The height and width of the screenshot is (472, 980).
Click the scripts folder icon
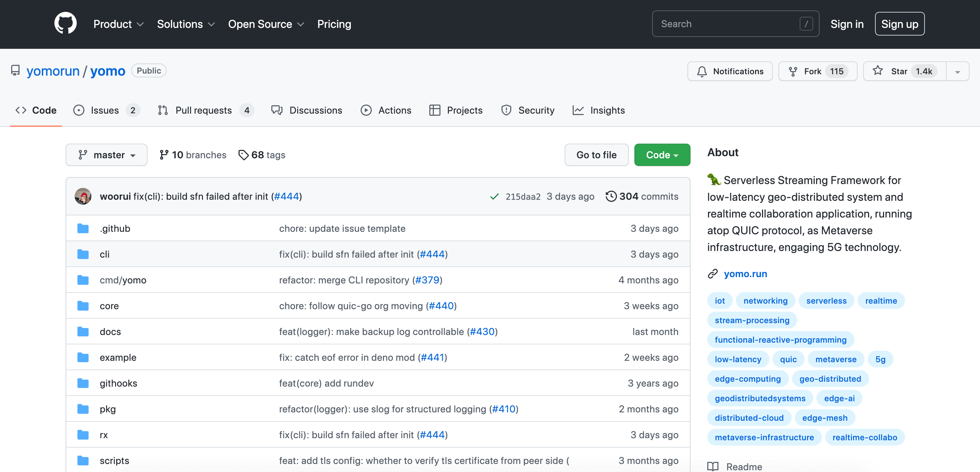click(83, 460)
